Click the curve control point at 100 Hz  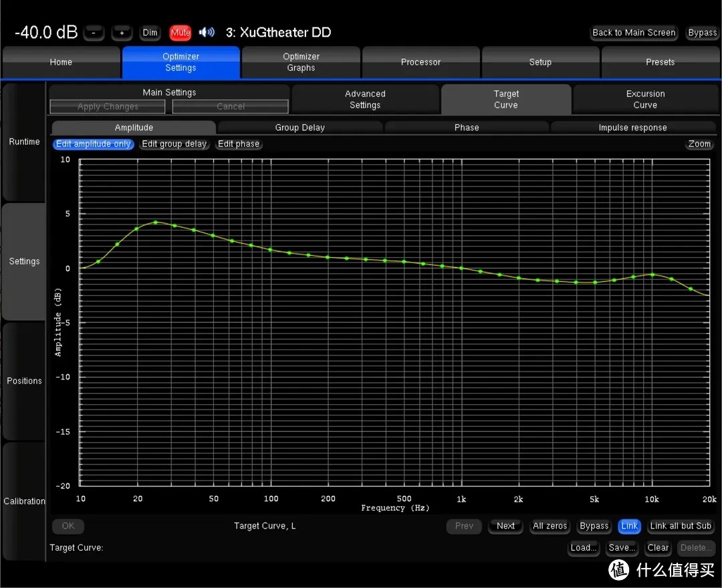tap(270, 250)
